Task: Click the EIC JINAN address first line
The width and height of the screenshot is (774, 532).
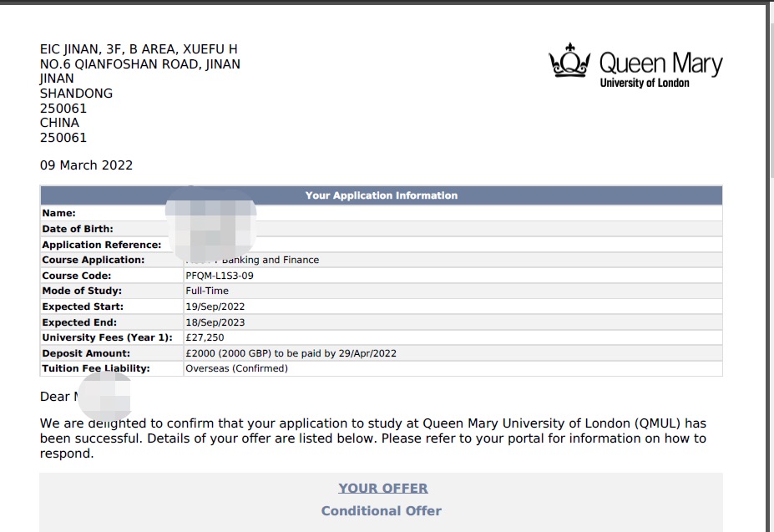Action: pos(139,49)
